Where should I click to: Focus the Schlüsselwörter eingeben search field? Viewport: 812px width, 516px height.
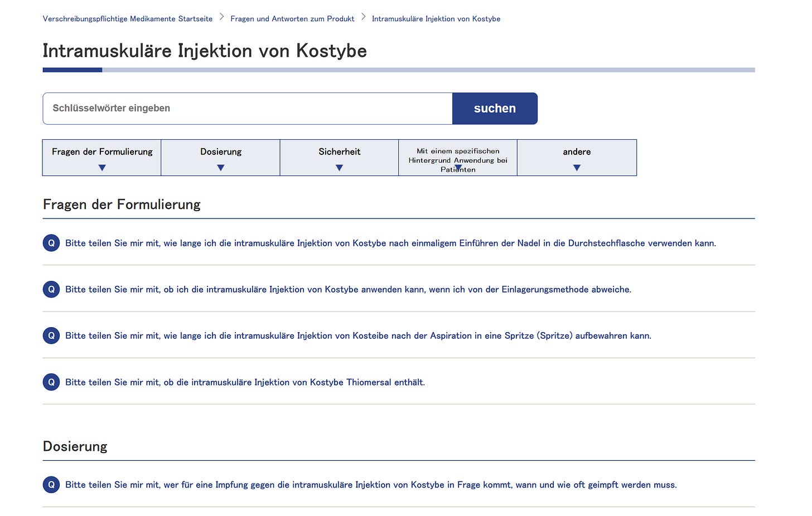coord(248,109)
